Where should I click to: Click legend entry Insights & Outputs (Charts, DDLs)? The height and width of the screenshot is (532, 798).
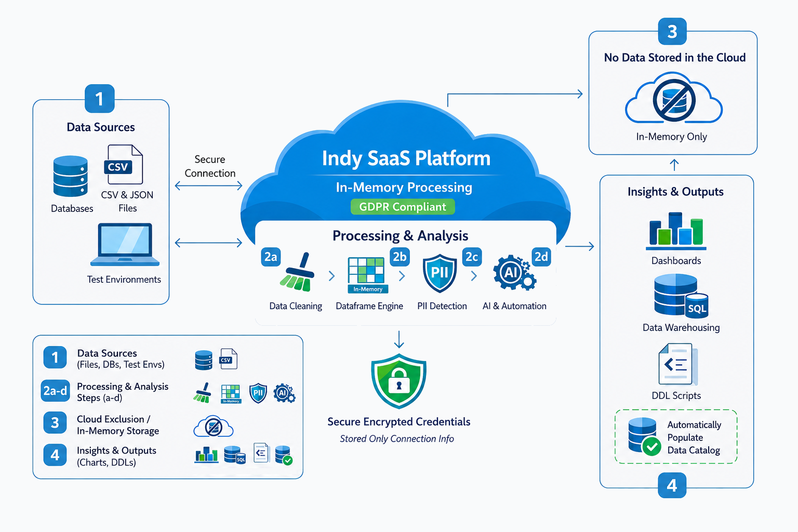point(116,456)
